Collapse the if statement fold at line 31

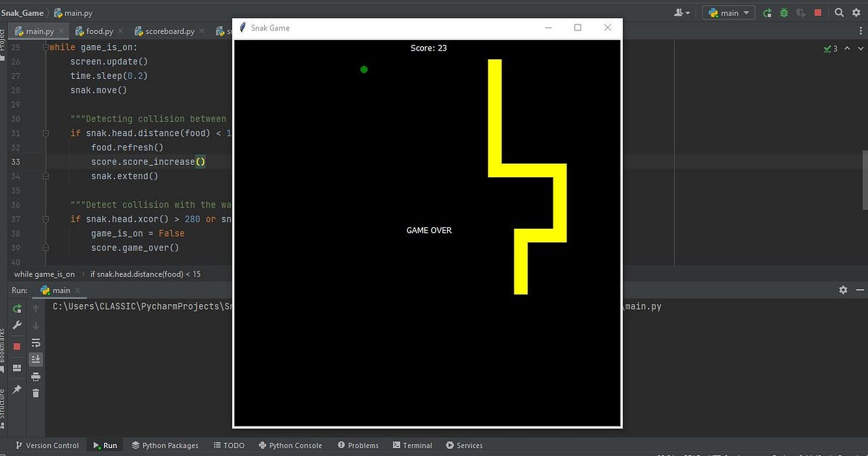(x=45, y=133)
